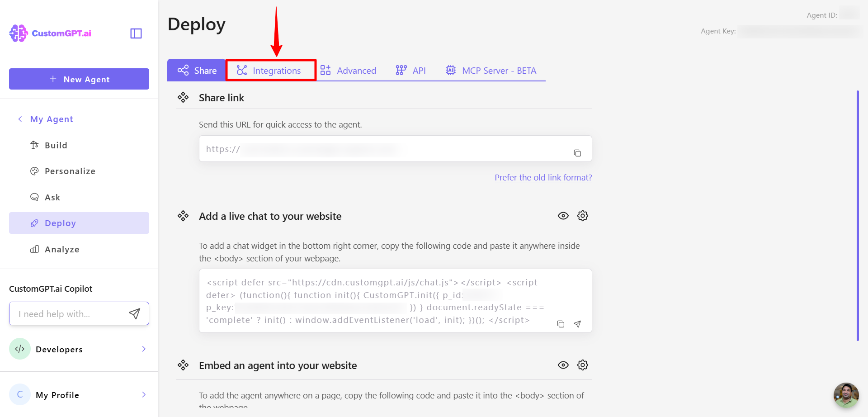Switch to the Integrations tab
The width and height of the screenshot is (868, 417).
[271, 70]
